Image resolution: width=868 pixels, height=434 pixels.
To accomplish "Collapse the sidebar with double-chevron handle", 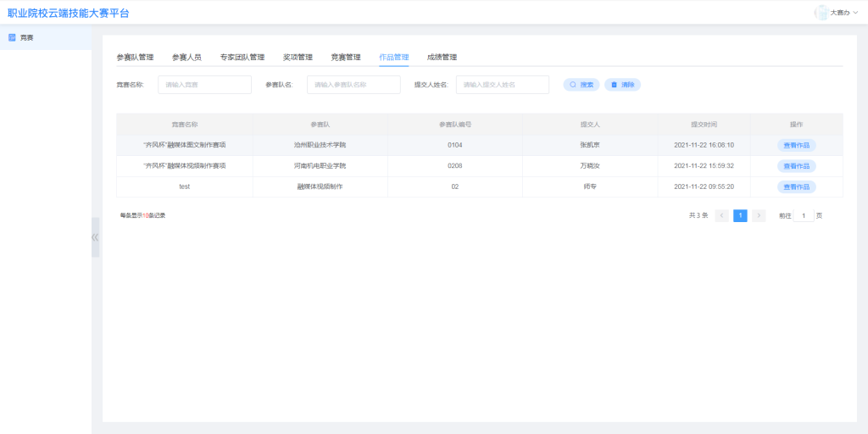I will coord(95,237).
